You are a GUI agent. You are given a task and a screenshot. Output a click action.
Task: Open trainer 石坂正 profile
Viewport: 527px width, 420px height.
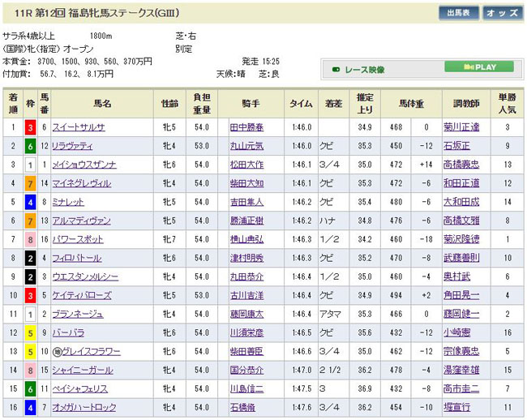tap(458, 146)
